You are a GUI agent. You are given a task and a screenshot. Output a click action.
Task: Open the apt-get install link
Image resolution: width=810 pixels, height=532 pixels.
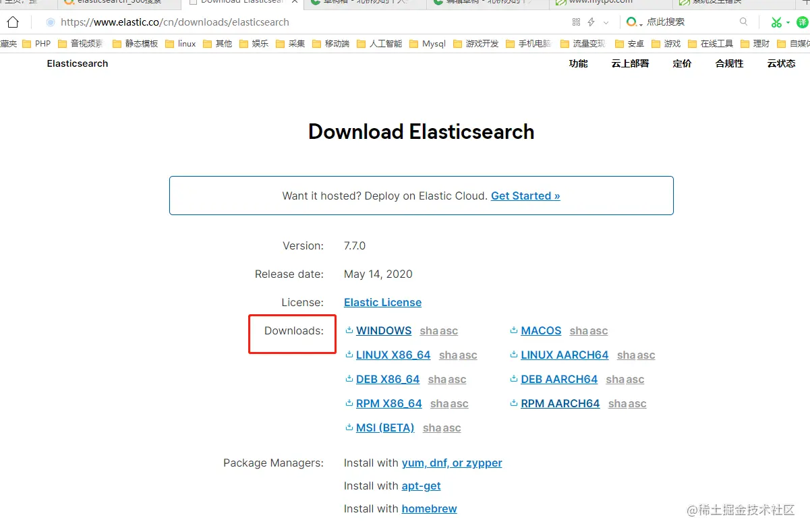[x=421, y=485]
